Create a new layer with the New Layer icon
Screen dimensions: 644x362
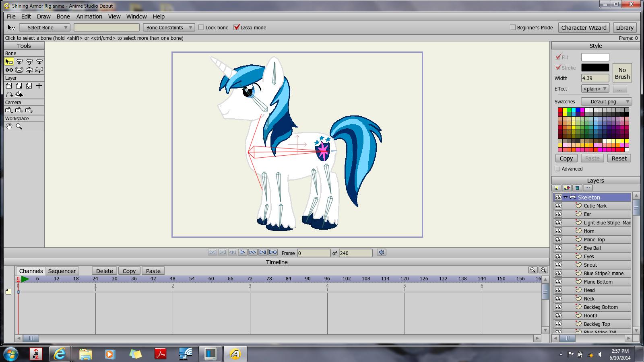click(x=566, y=187)
